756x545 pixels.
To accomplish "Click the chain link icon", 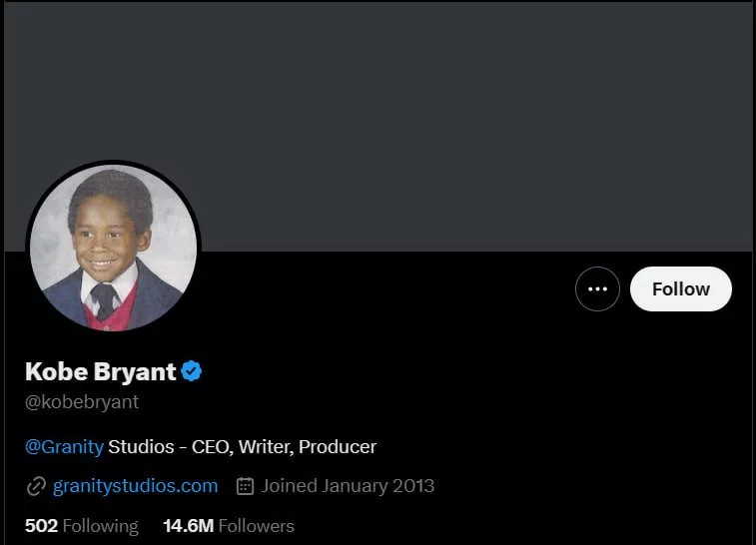I will tap(36, 486).
